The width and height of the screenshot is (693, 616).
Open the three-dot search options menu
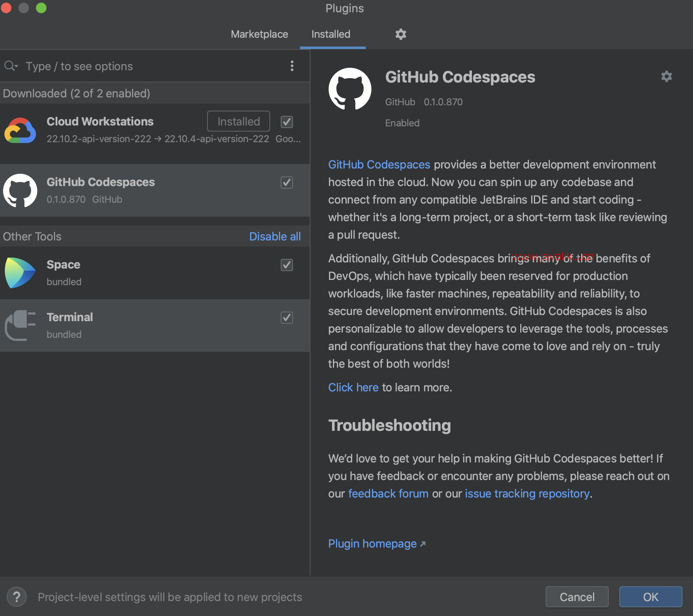pyautogui.click(x=292, y=66)
